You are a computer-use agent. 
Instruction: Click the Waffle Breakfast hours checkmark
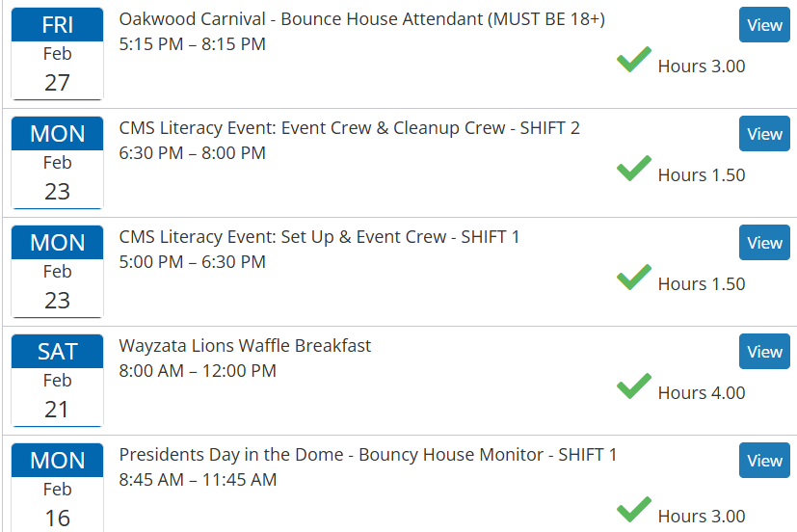tap(633, 387)
